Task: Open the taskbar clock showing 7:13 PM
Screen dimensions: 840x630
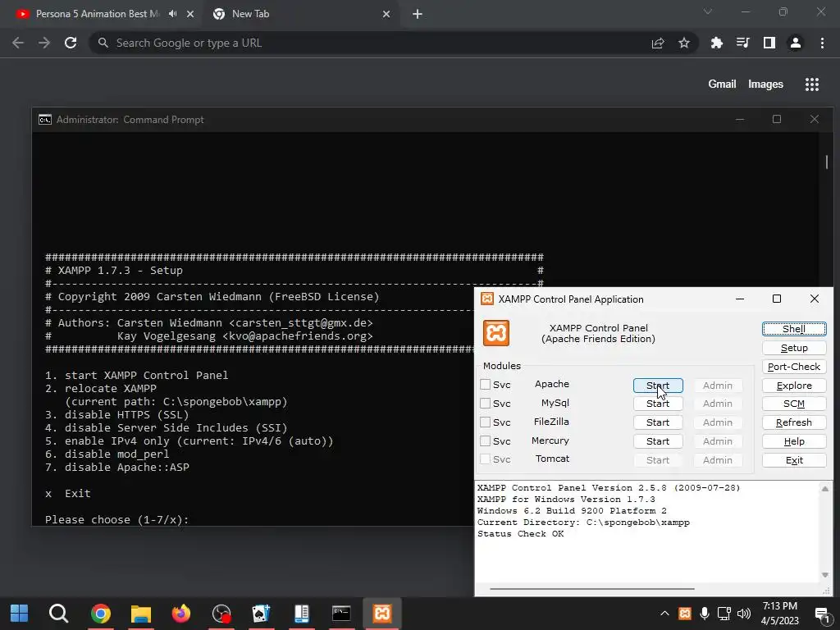Action: (780, 614)
